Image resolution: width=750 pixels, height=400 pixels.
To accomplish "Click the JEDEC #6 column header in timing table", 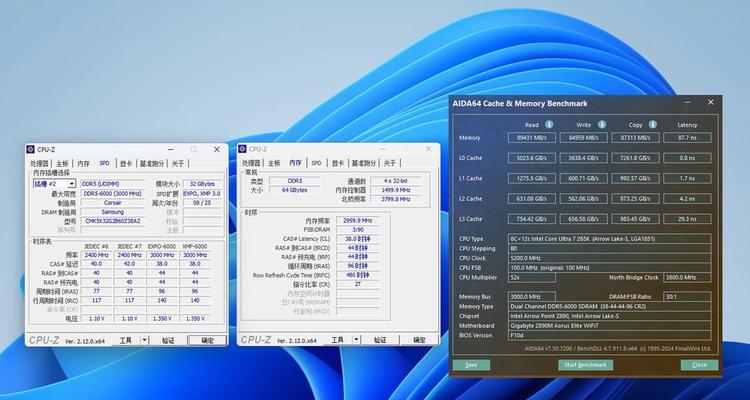I will coord(96,246).
